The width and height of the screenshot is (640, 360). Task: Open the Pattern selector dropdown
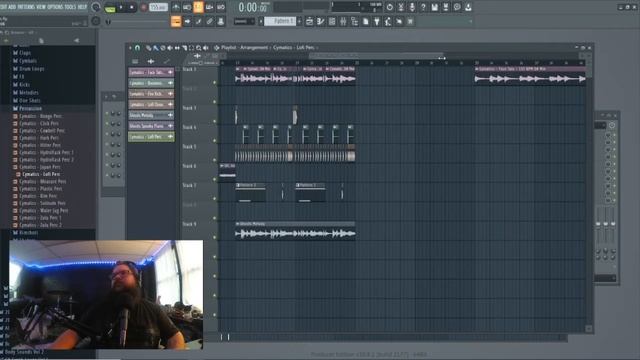280,21
